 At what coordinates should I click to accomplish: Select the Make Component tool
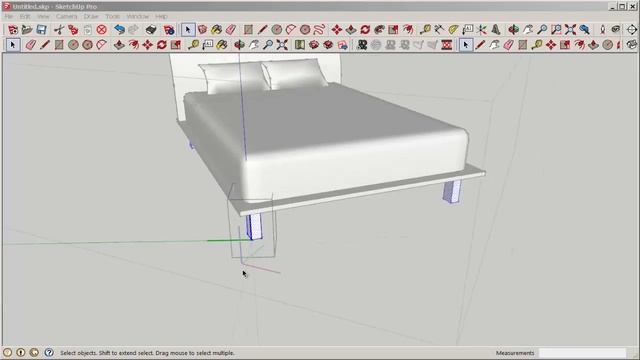pyautogui.click(x=202, y=29)
